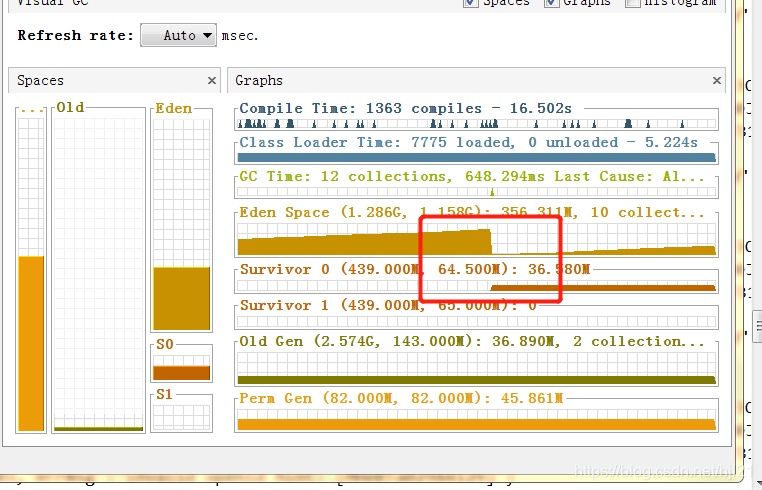This screenshot has width=762, height=490.
Task: Click the Survivor 1 graph
Action: point(476,321)
